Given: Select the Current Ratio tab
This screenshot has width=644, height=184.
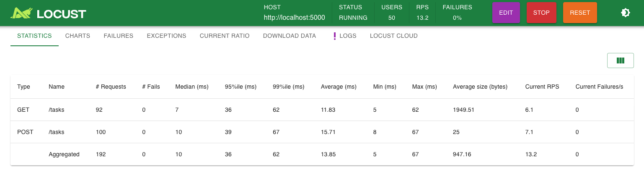Looking at the screenshot, I should click(225, 36).
